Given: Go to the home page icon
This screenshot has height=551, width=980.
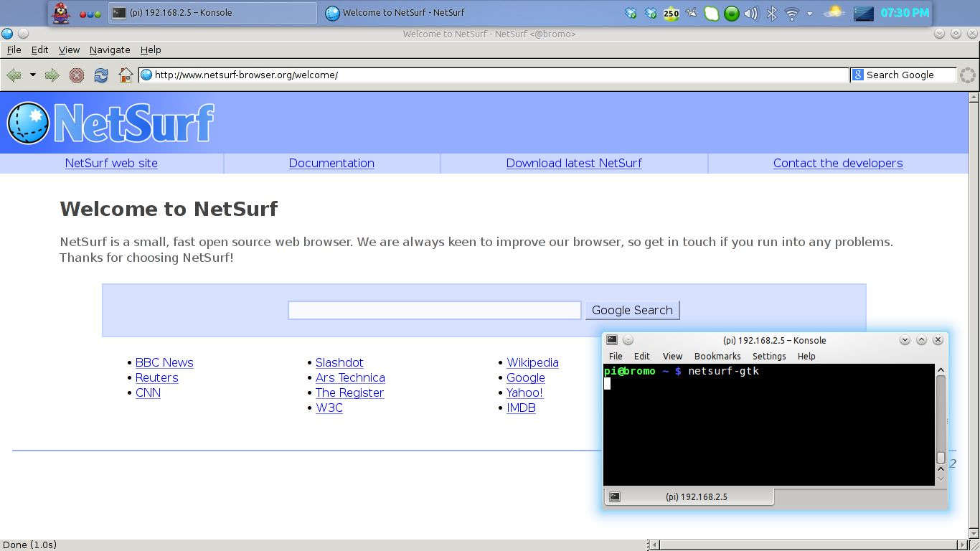Looking at the screenshot, I should pyautogui.click(x=126, y=75).
